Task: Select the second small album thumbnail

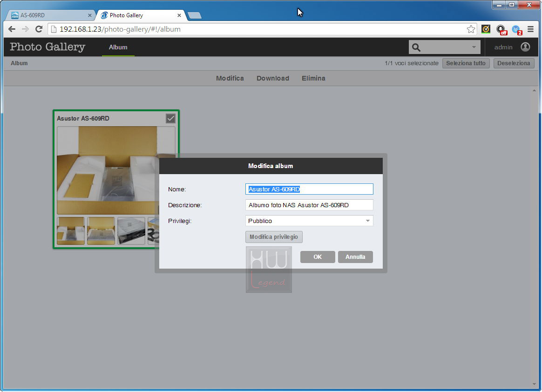Action: 101,230
